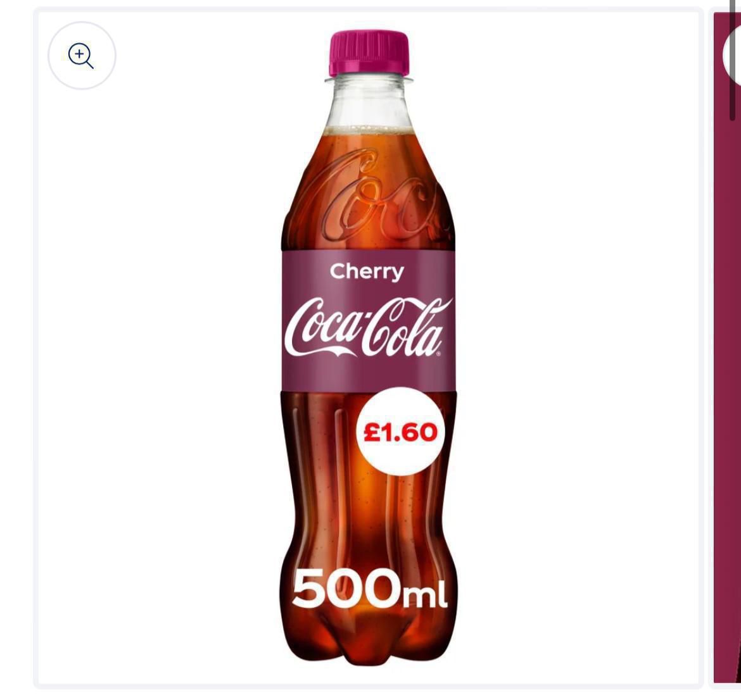Image resolution: width=741 pixels, height=700 pixels.
Task: Click the "Cherry" text on the label
Action: 367,272
